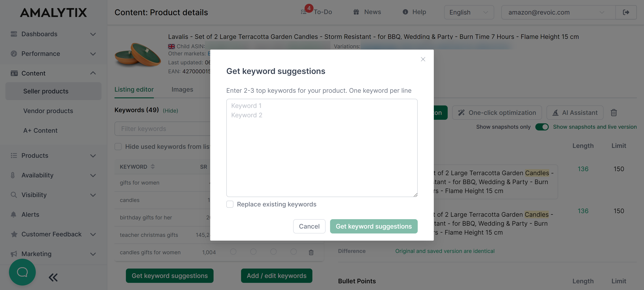Disable the Show snapshots and live version toggle
Image resolution: width=644 pixels, height=290 pixels.
tap(542, 127)
